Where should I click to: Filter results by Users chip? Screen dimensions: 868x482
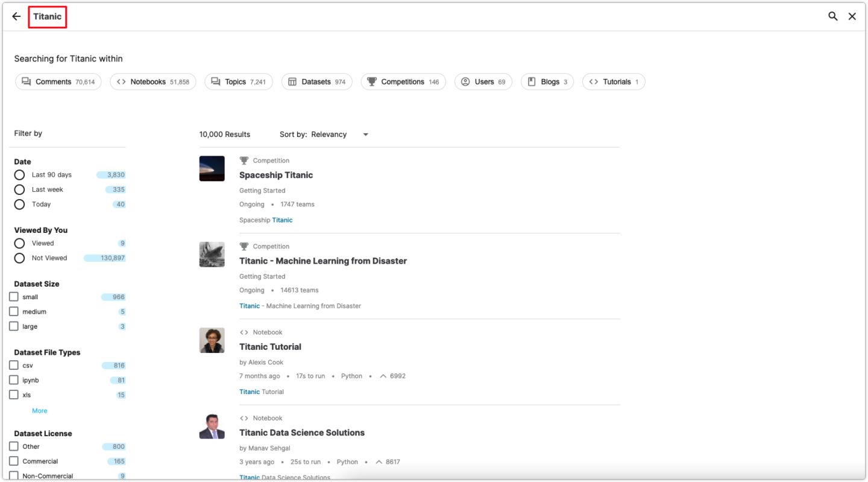pyautogui.click(x=483, y=81)
